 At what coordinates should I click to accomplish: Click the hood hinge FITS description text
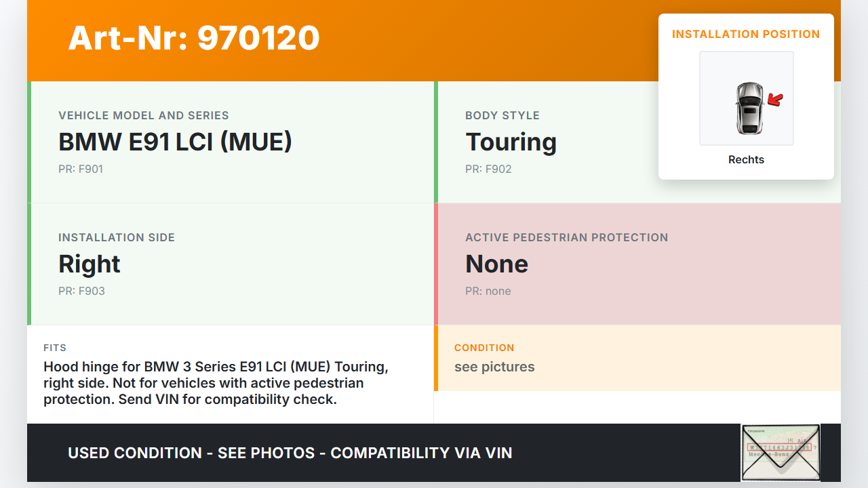pos(216,383)
